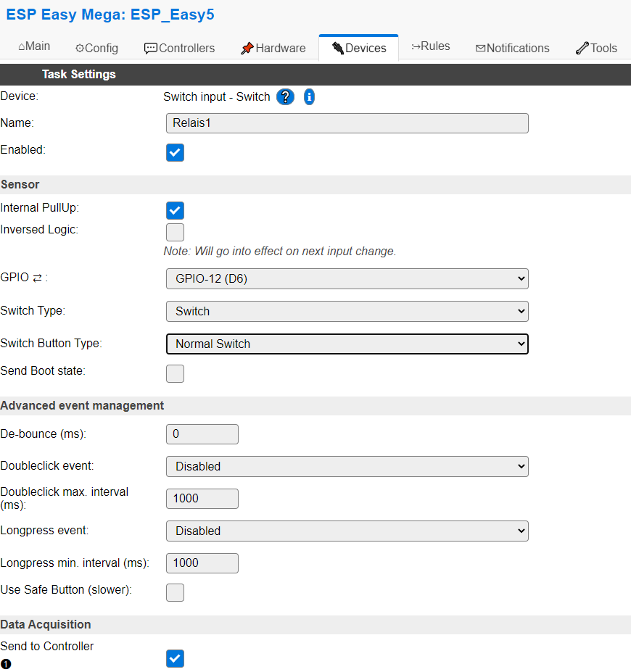
Task: Select the Devices tab
Action: pos(359,48)
